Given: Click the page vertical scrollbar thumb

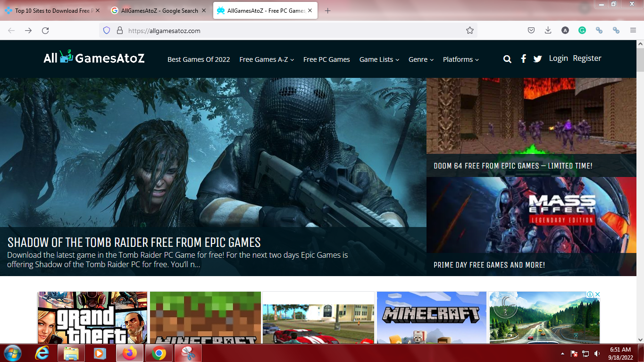Looking at the screenshot, I should (x=640, y=59).
